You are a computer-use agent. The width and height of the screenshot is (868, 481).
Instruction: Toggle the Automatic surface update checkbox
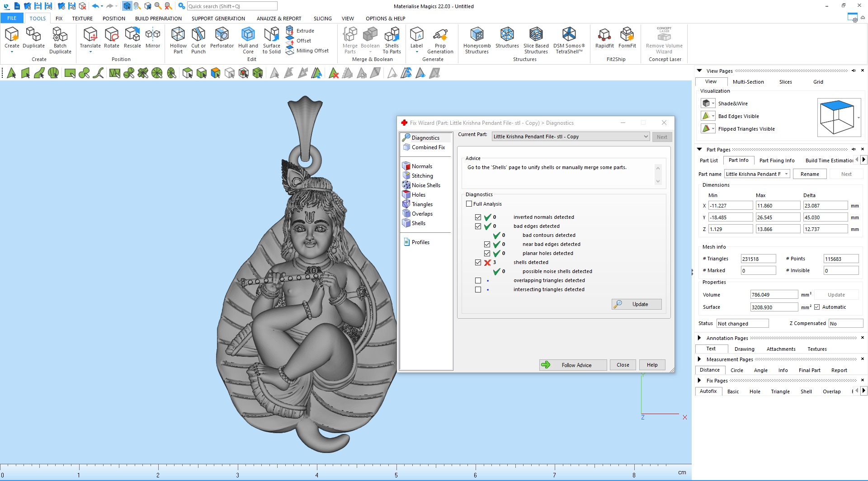click(817, 307)
